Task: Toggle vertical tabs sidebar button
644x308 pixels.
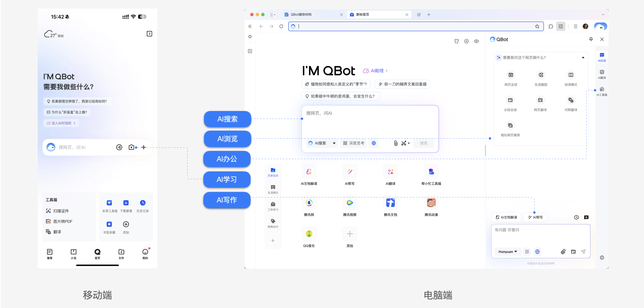Action: pos(273,15)
